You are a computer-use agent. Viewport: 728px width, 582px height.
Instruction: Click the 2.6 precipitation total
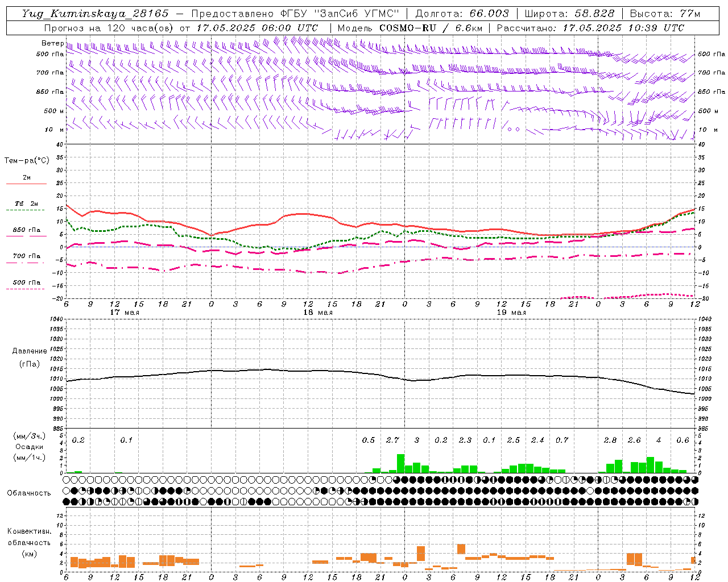(634, 440)
